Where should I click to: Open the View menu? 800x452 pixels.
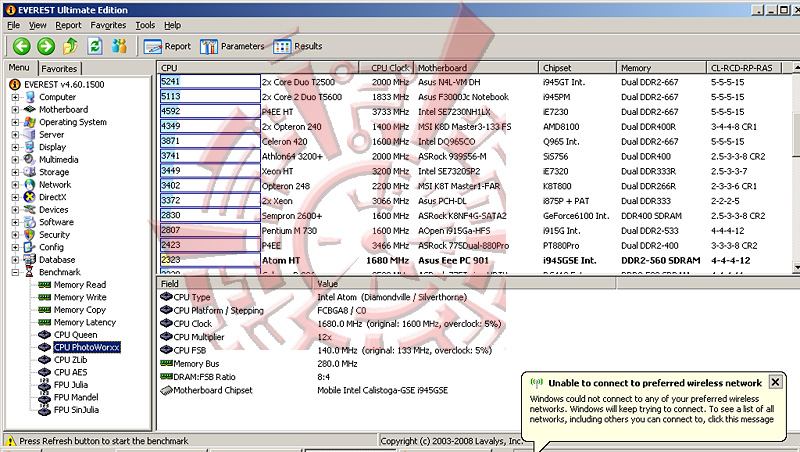coord(37,25)
